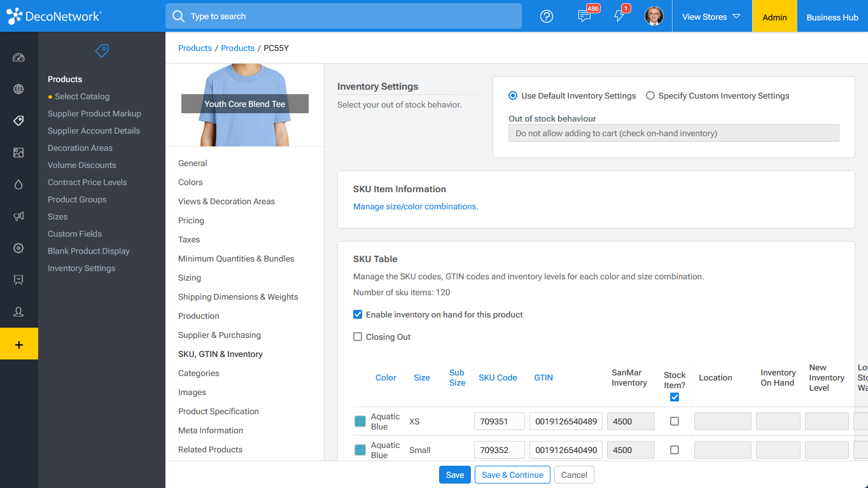Screen dimensions: 868x488
Task: Select Specify Custom Inventory Settings radio
Action: point(650,96)
